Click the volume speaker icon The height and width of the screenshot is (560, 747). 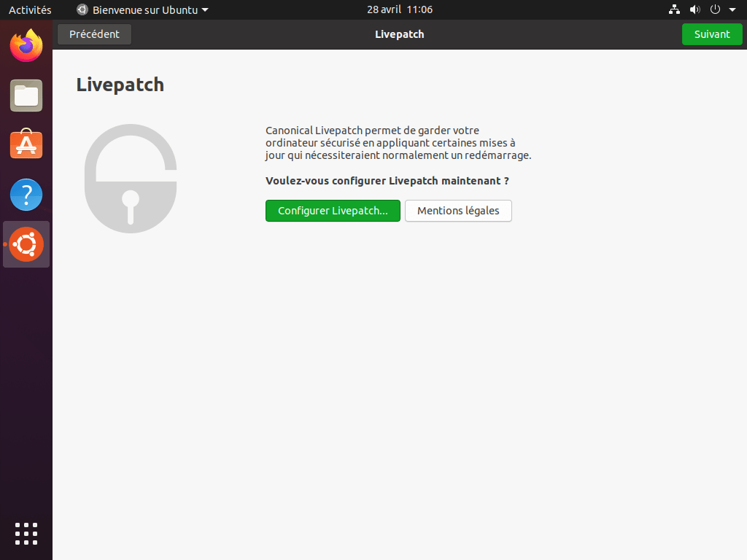click(695, 9)
